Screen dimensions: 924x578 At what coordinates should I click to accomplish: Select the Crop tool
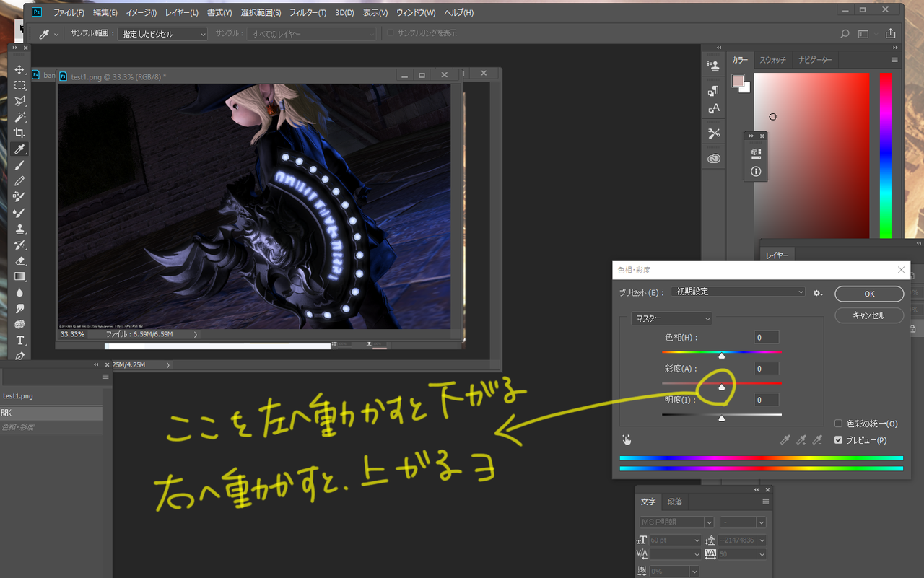pos(19,133)
